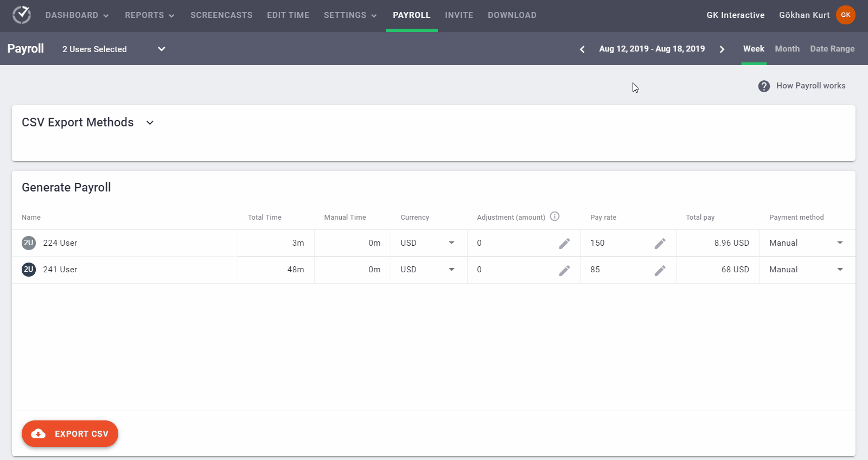Export payroll using Export CSV button
This screenshot has height=460, width=868.
pos(70,434)
